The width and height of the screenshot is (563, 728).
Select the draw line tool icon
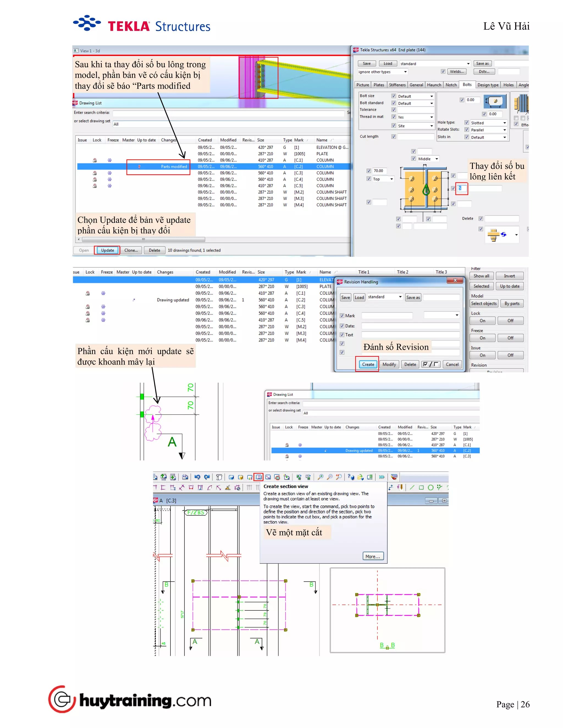pos(412,488)
